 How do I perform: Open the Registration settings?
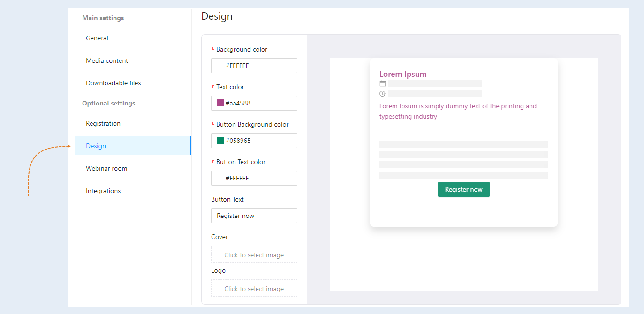tap(133, 124)
